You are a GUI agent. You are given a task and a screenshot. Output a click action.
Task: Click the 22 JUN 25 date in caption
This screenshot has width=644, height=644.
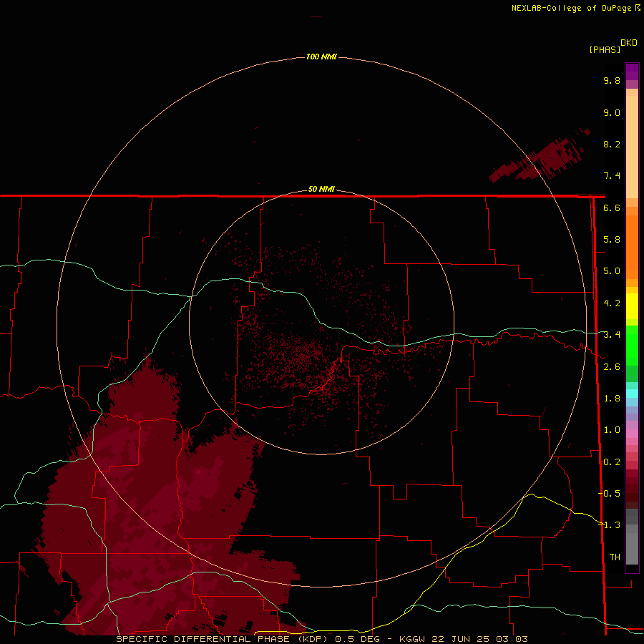459,639
